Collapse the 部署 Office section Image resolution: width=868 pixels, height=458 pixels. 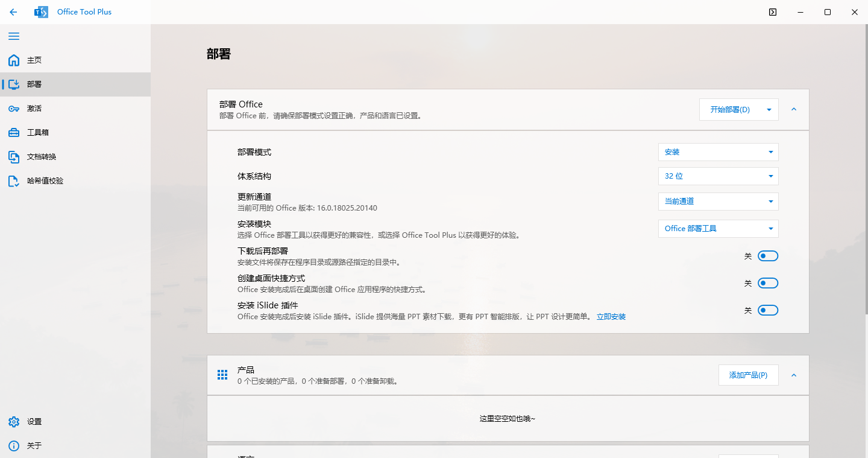(x=794, y=109)
